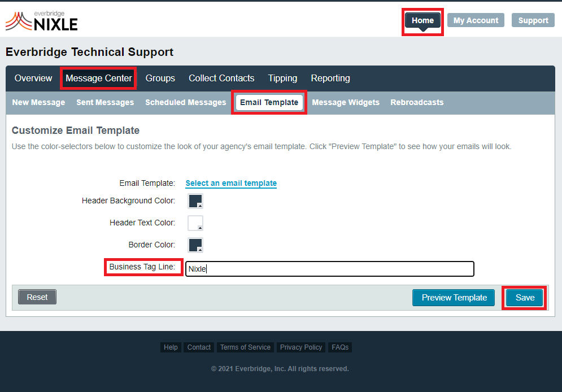Reset the email template settings
This screenshot has width=562, height=392.
pos(37,297)
